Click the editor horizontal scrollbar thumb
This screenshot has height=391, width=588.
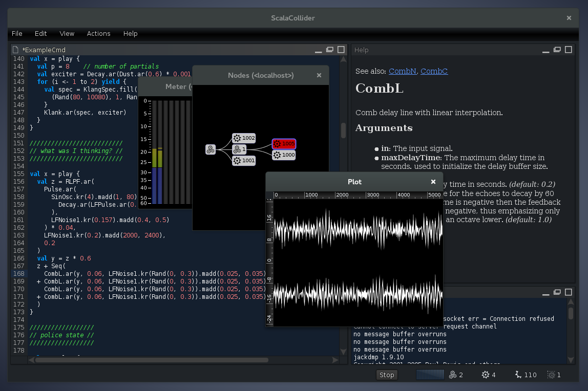(x=152, y=360)
